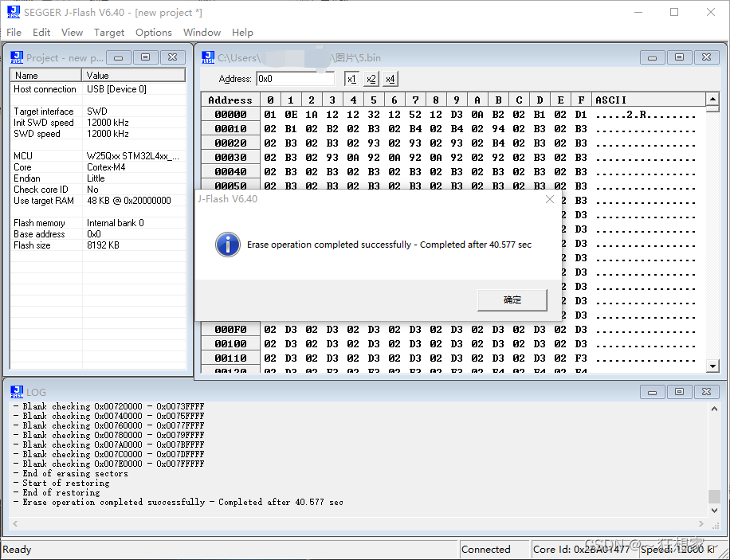Maximize the LOG window
This screenshot has height=560, width=730.
(x=679, y=392)
